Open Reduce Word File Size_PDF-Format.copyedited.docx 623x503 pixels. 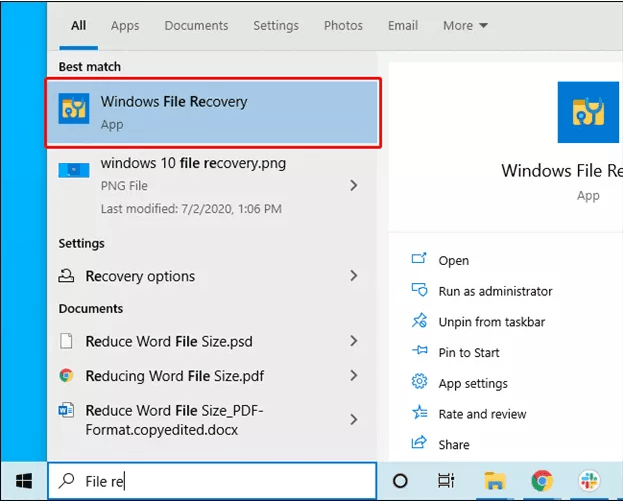click(212, 420)
